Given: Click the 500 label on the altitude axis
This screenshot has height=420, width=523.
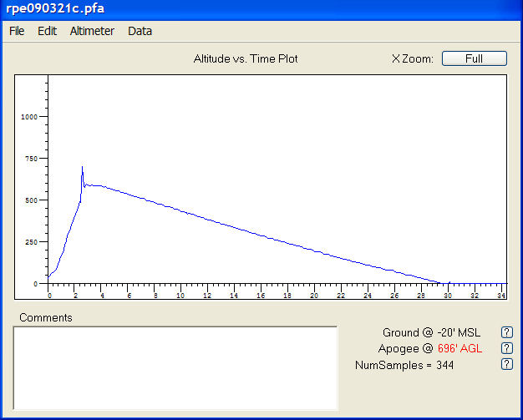Looking at the screenshot, I should [x=32, y=200].
